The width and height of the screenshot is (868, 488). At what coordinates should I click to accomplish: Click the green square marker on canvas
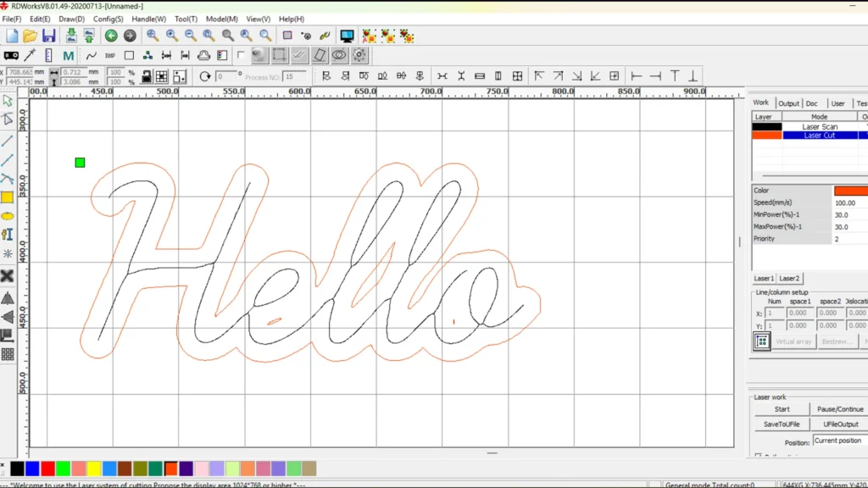tap(80, 163)
